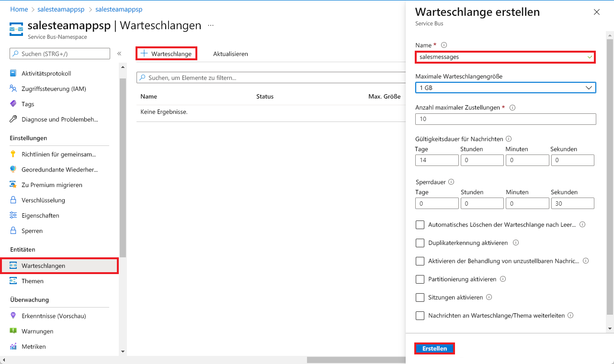The height and width of the screenshot is (364, 614).
Task: Click the Eigenschaften sliders icon
Action: point(13,215)
